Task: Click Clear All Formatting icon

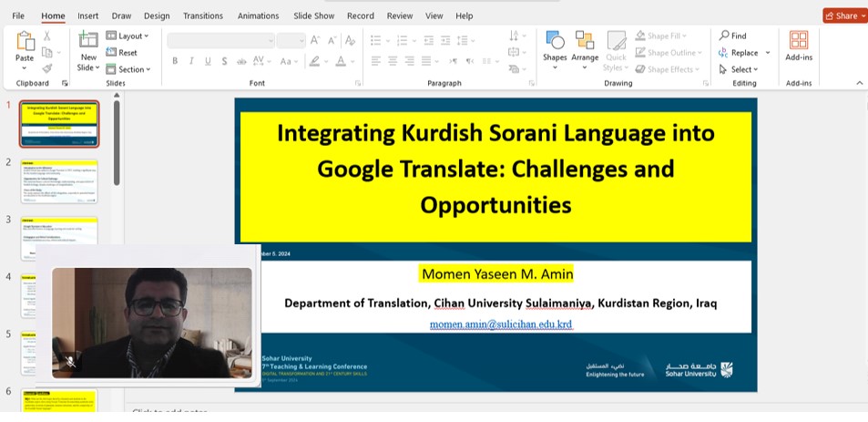Action: (350, 40)
